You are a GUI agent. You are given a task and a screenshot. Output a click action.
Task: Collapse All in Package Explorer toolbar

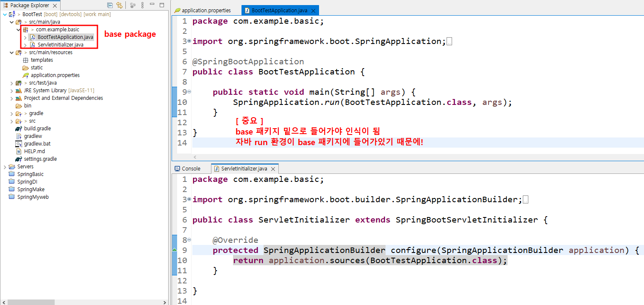[110, 5]
